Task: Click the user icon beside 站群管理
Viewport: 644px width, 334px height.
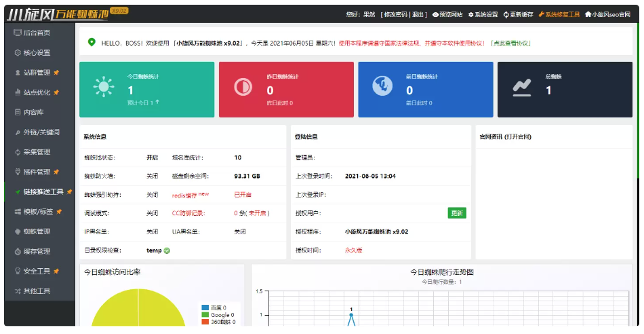Action: pos(18,73)
